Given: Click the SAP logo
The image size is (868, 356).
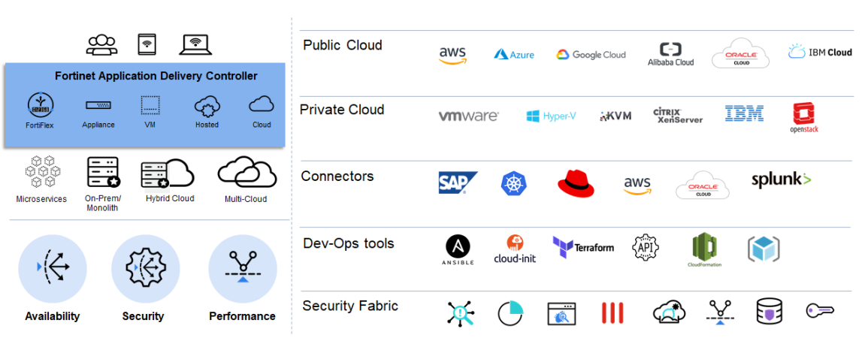Looking at the screenshot, I should [458, 183].
